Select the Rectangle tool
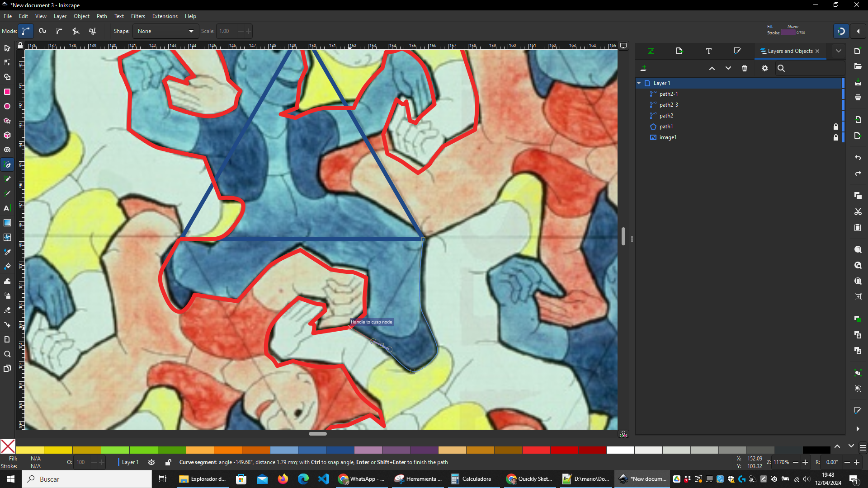This screenshot has width=868, height=488. coord(7,92)
